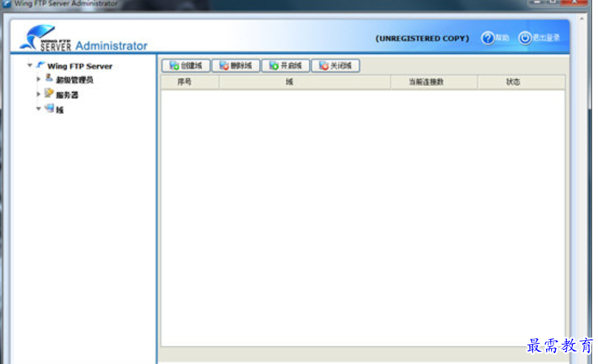Screen dimensions: 598x364
Task: Click the window title bar app icon
Action: coord(6,4)
